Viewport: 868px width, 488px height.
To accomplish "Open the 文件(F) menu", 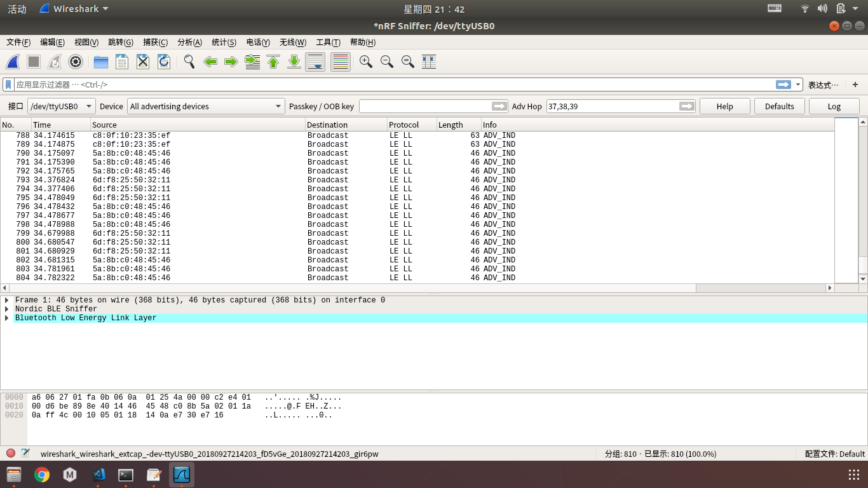I will pos(18,42).
